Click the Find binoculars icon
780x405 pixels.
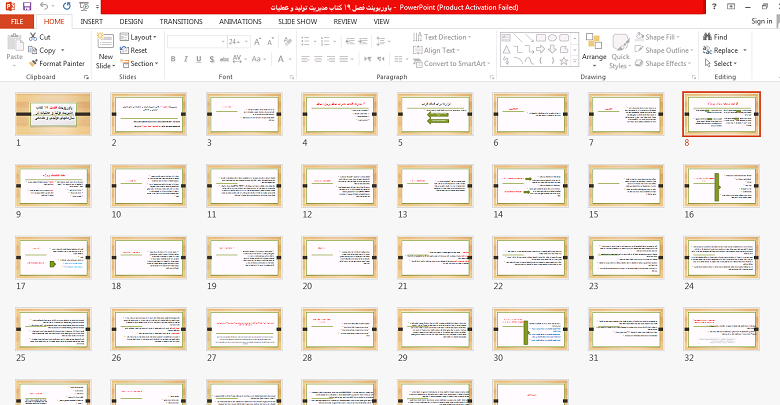(x=707, y=37)
